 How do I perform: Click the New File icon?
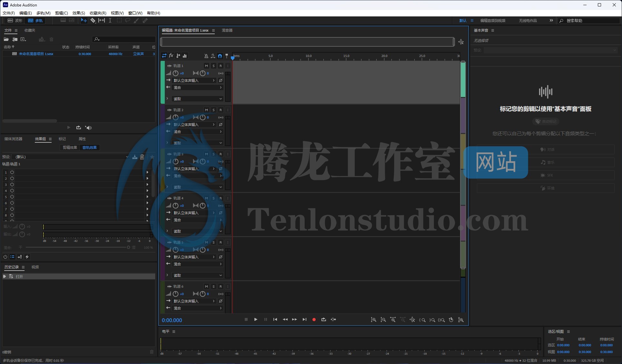pos(23,39)
